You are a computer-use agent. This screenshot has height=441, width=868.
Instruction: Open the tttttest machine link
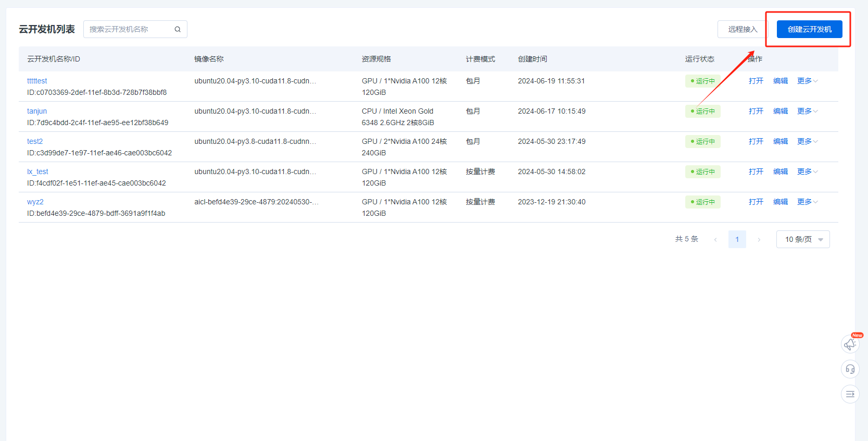click(37, 81)
